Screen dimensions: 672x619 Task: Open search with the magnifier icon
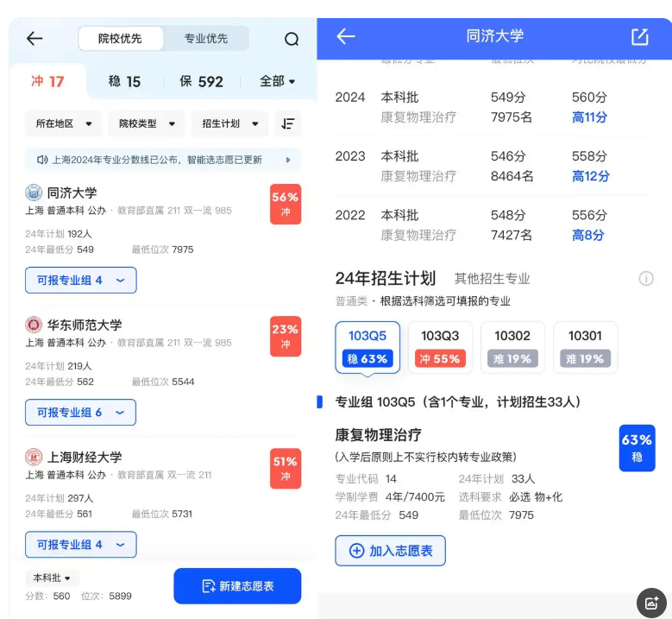coord(292,39)
